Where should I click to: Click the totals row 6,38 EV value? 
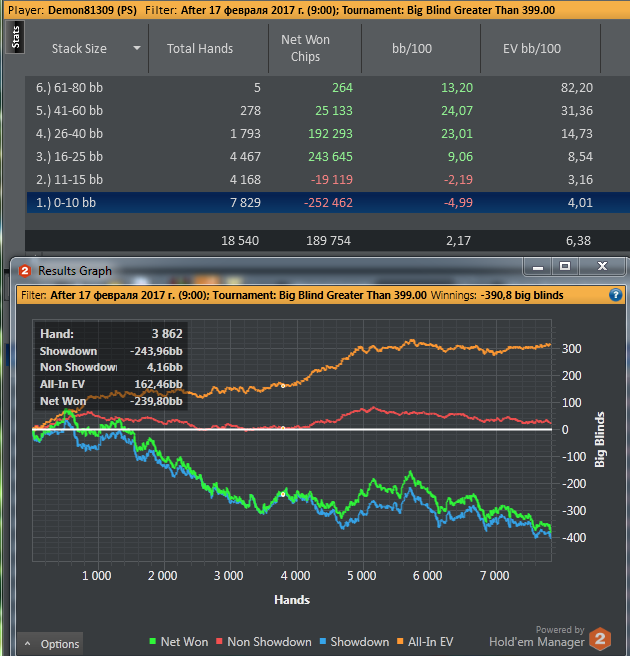pyautogui.click(x=578, y=241)
